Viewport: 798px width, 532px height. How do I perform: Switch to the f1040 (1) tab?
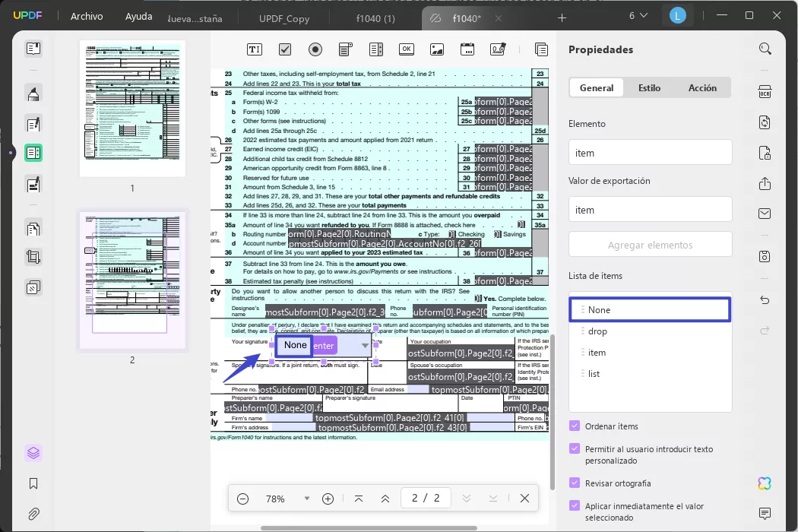pyautogui.click(x=375, y=18)
